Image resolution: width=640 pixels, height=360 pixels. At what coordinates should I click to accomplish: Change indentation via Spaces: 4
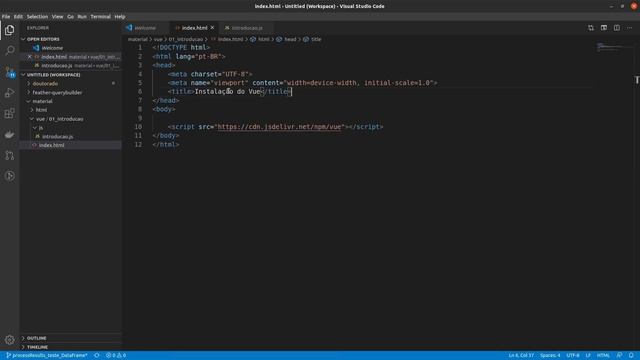[550, 356]
